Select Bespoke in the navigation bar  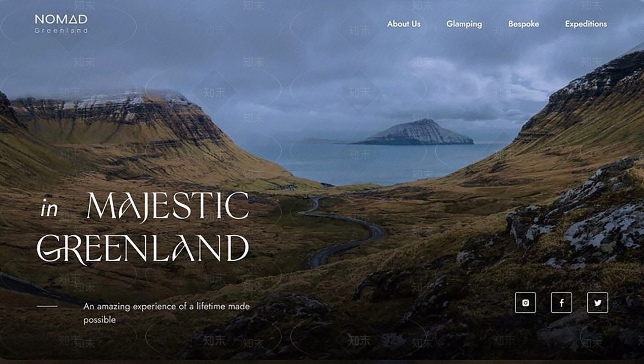pyautogui.click(x=523, y=24)
